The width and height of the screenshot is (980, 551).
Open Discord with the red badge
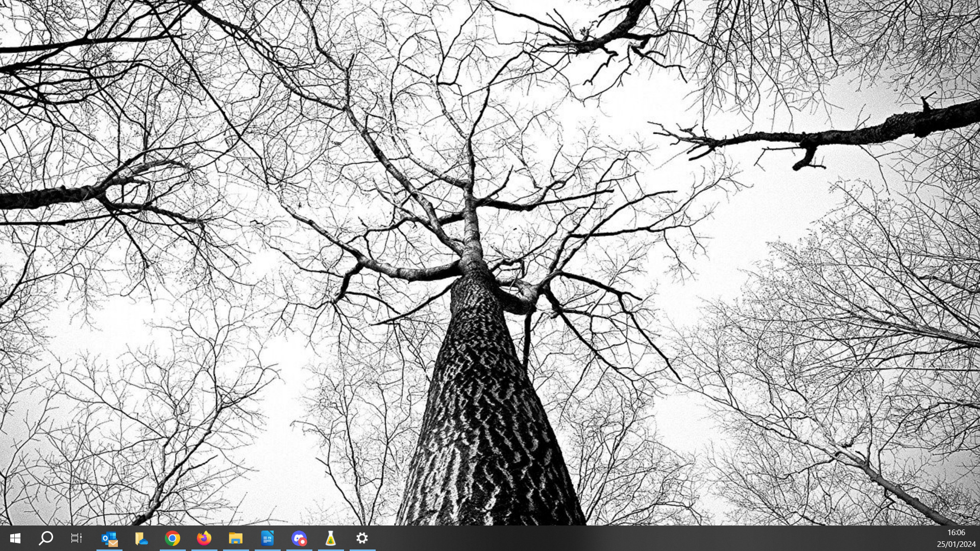tap(299, 538)
